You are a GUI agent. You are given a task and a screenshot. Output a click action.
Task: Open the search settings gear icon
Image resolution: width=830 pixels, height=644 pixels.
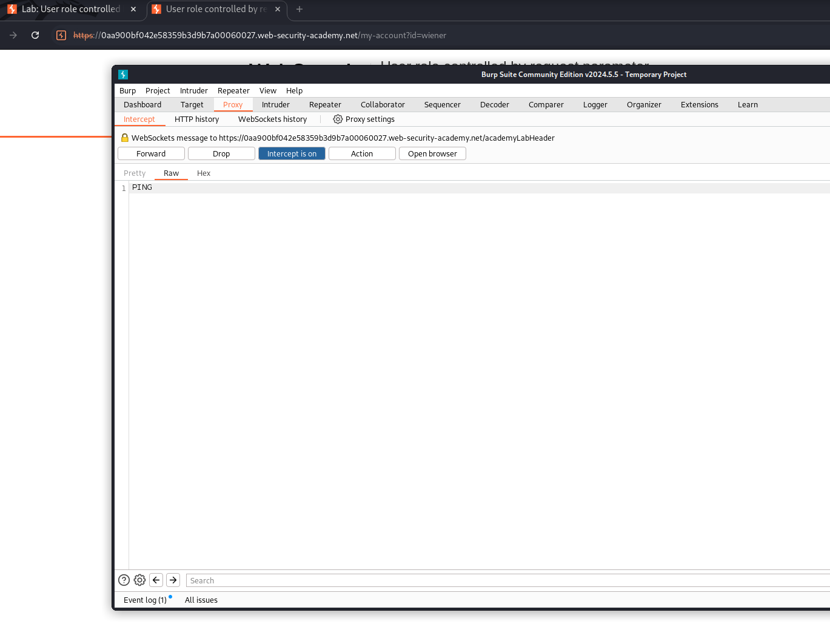click(x=139, y=580)
